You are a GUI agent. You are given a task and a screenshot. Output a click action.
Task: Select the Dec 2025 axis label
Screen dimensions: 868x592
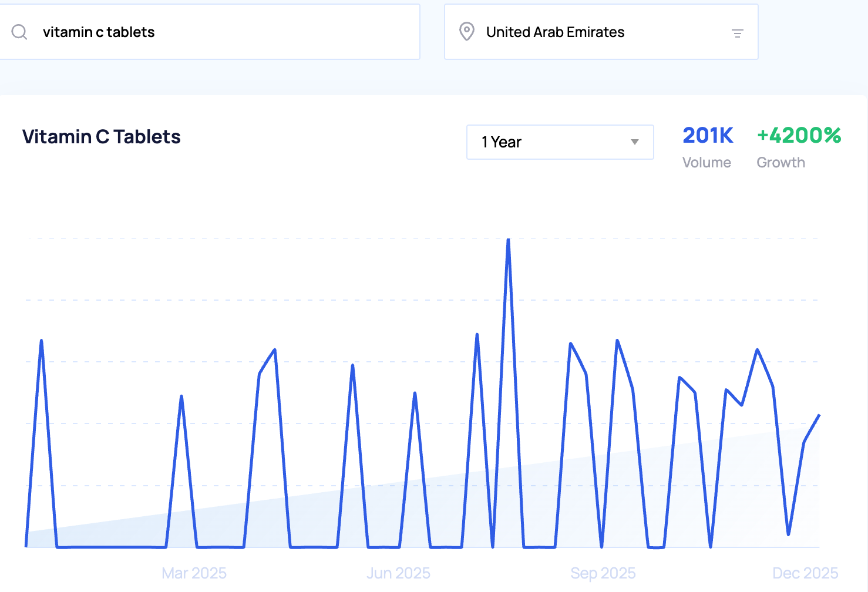tap(805, 573)
